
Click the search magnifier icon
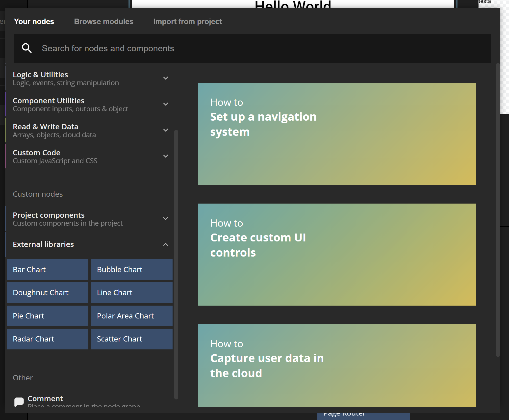[x=27, y=48]
